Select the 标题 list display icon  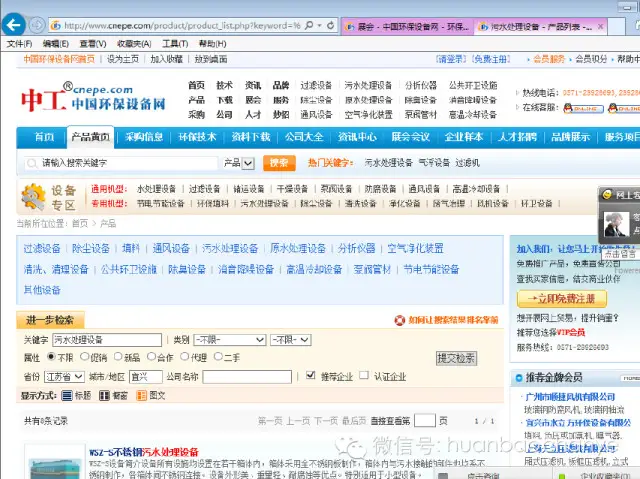67,395
